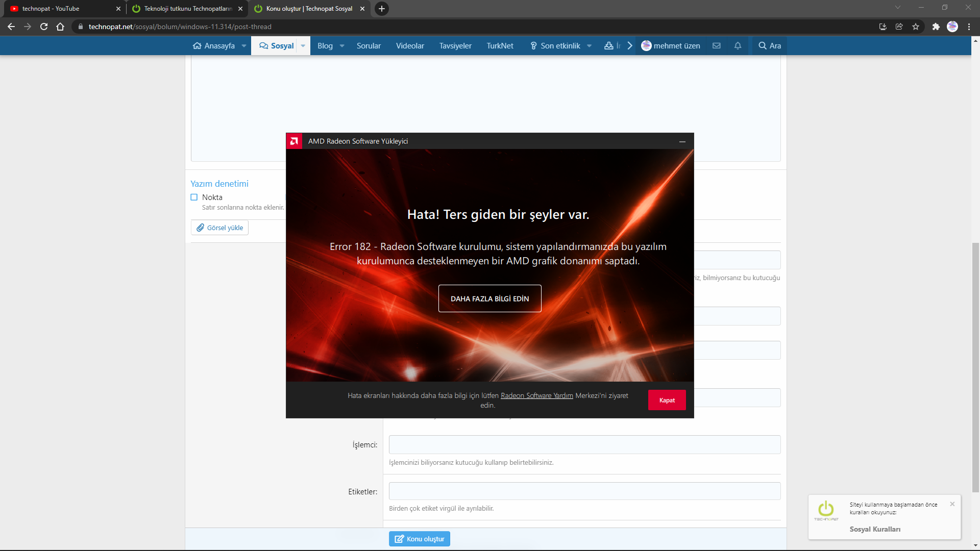This screenshot has width=980, height=551.
Task: Expand the Son etkinlik dropdown arrow
Action: [590, 46]
